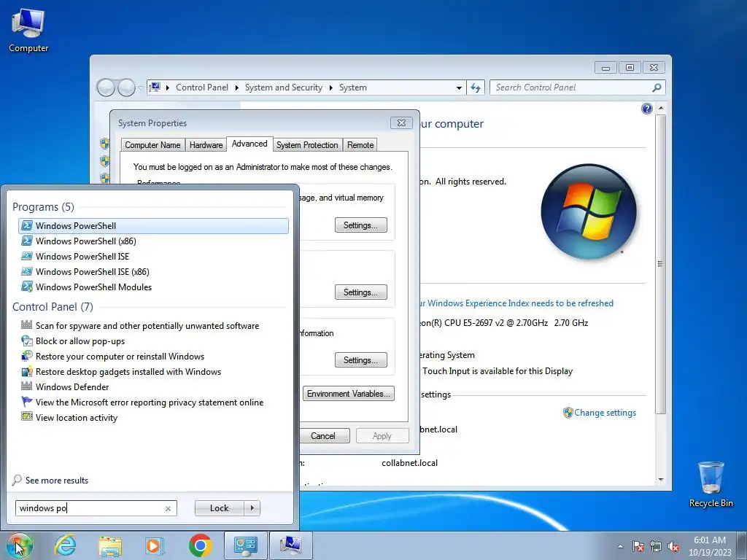Open Restore desktop gadgets installed with Windows
The height and width of the screenshot is (560, 747).
(153, 371)
